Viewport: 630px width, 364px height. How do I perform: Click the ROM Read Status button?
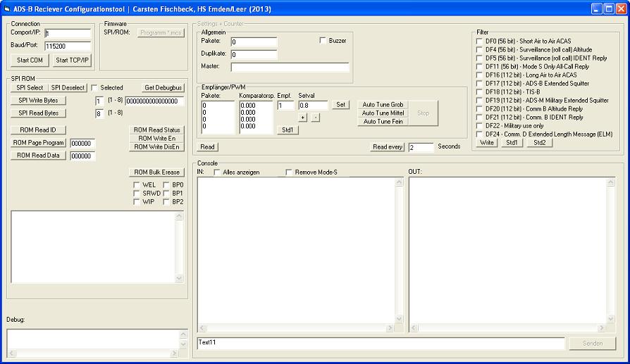156,130
